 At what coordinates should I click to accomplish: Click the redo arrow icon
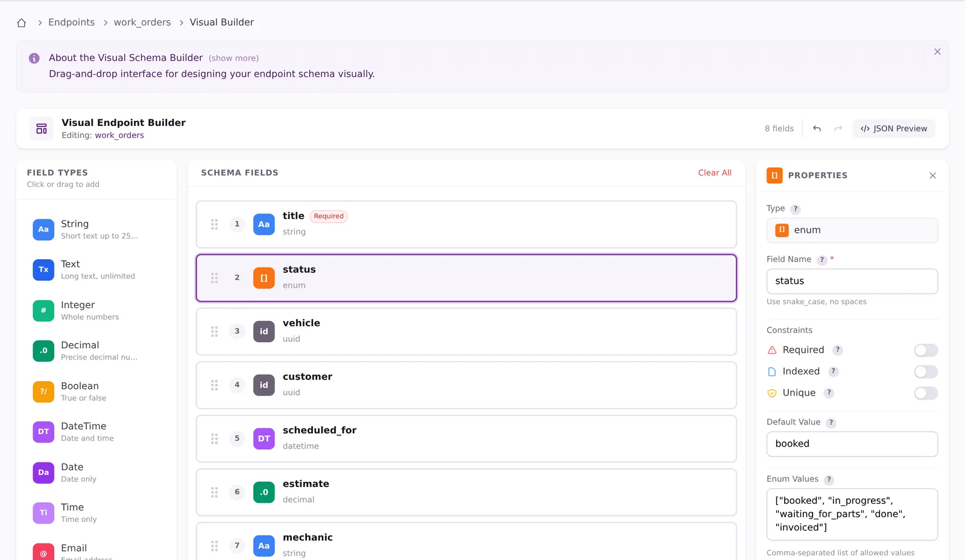coord(838,128)
